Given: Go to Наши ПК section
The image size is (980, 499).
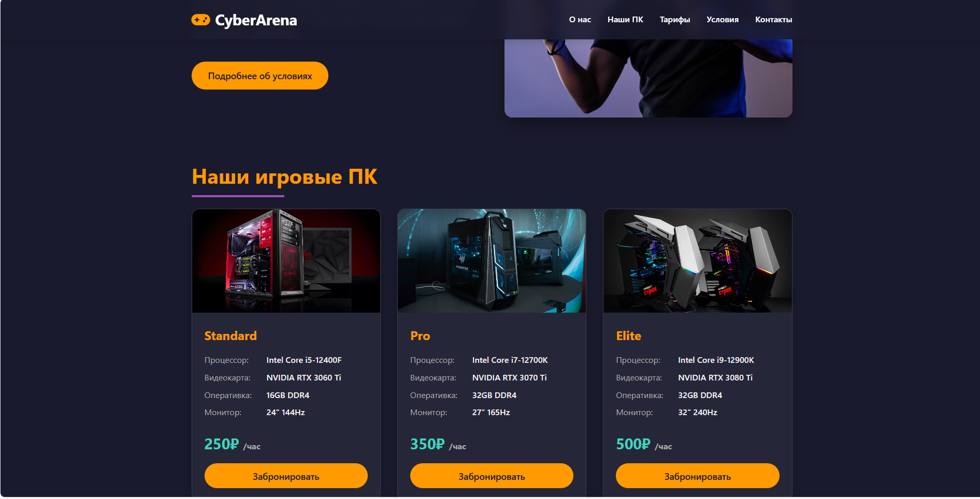Looking at the screenshot, I should tap(625, 20).
